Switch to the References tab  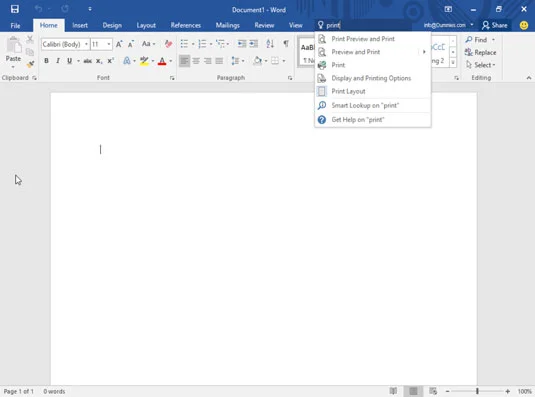point(186,26)
